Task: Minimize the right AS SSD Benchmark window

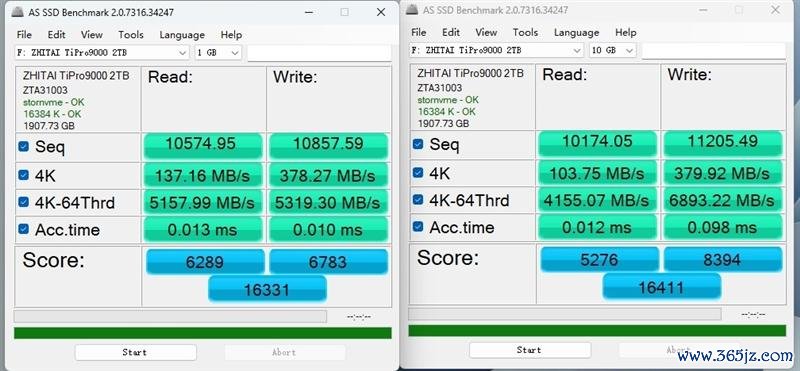Action: coord(703,10)
